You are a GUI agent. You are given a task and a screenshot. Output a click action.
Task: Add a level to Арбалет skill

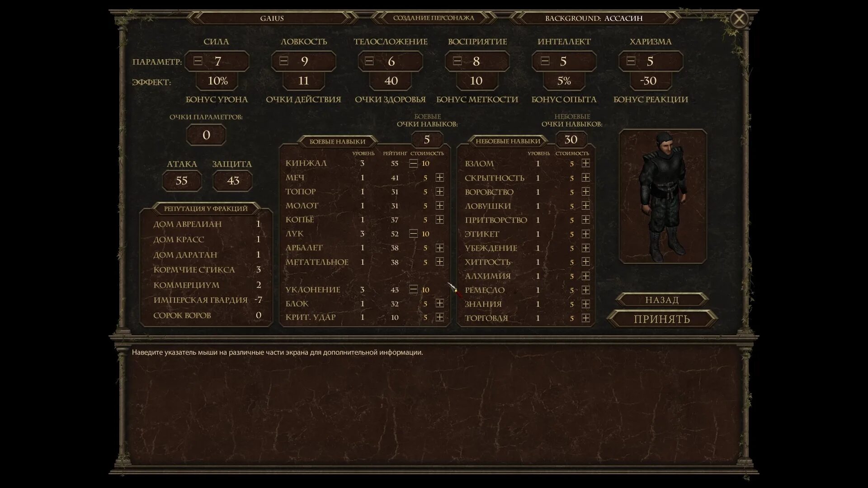[439, 248]
